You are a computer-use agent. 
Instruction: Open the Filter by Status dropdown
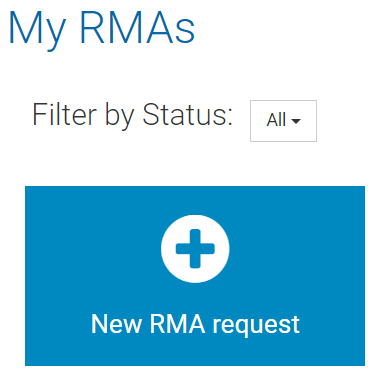point(283,121)
